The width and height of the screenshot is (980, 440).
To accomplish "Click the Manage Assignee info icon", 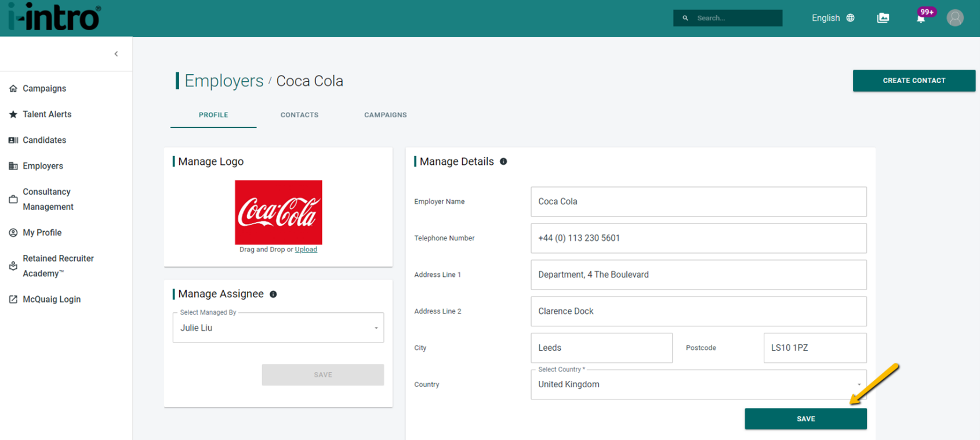I will click(x=273, y=294).
